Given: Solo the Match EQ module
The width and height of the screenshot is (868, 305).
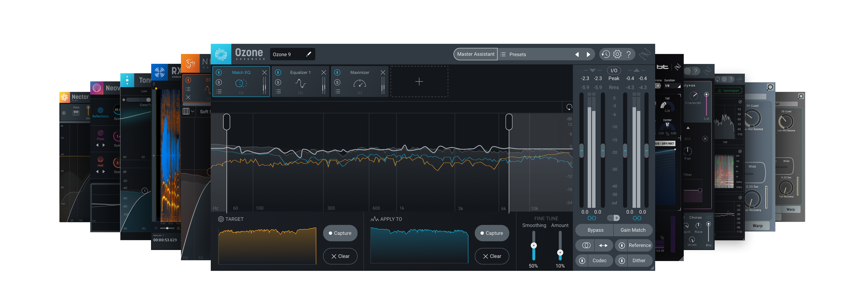Looking at the screenshot, I should coord(219,82).
